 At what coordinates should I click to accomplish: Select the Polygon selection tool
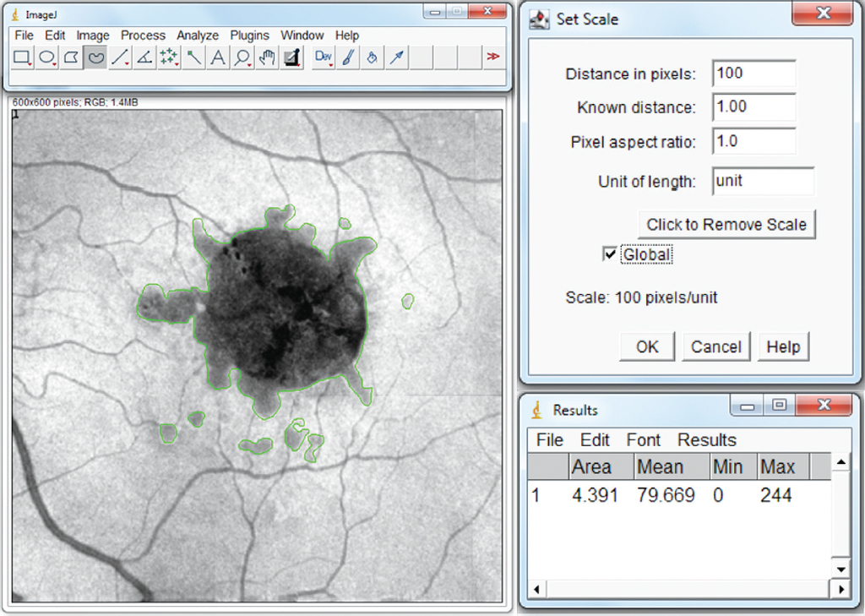72,57
